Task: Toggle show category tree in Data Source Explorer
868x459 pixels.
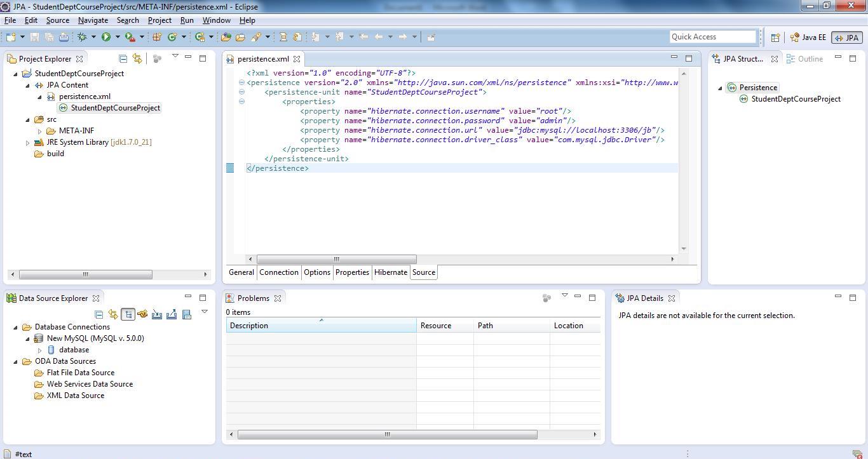Action: point(128,314)
